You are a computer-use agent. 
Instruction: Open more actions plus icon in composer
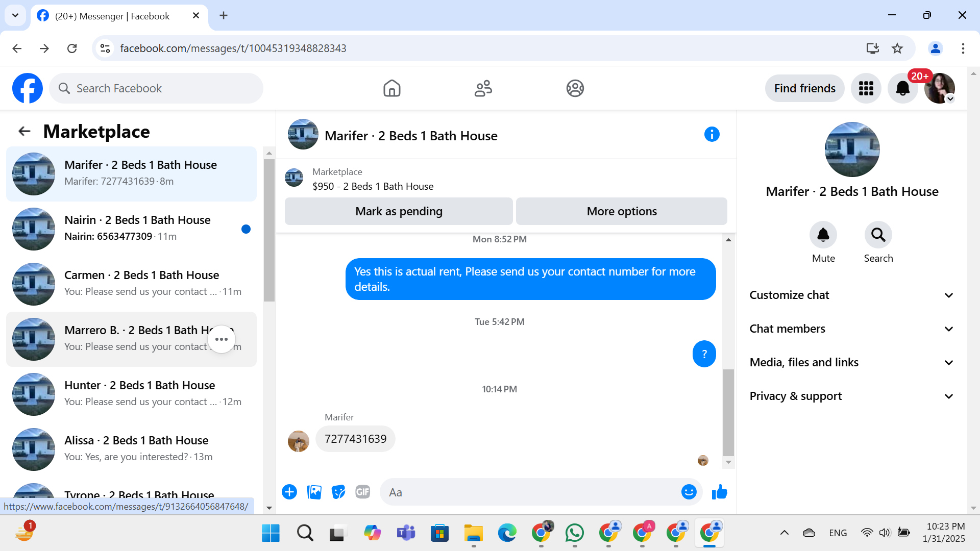pos(289,492)
